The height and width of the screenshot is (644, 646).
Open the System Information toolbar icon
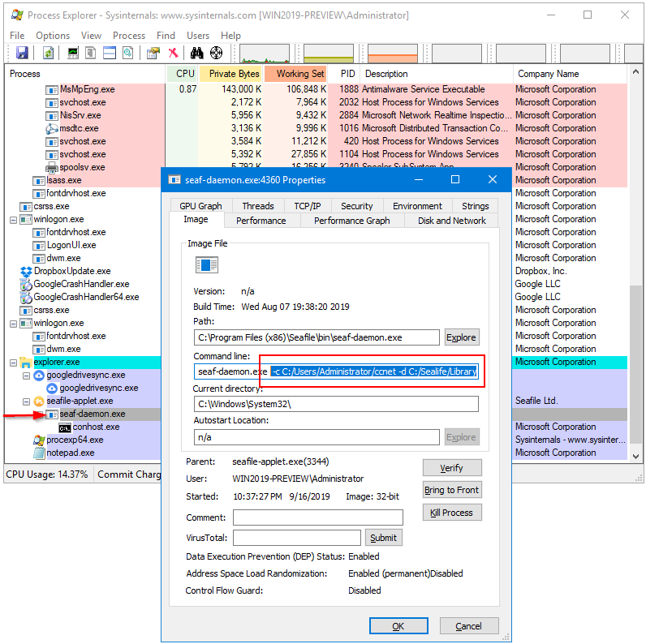pos(73,53)
